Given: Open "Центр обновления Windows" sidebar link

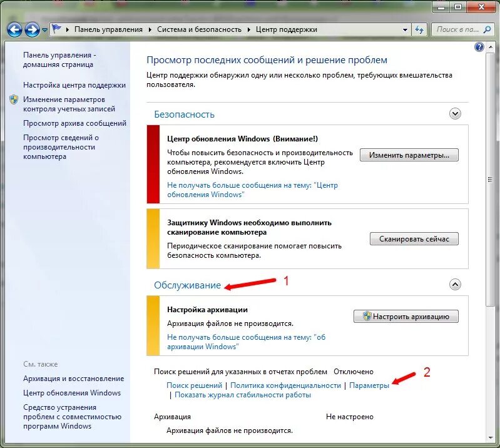Looking at the screenshot, I should point(72,393).
